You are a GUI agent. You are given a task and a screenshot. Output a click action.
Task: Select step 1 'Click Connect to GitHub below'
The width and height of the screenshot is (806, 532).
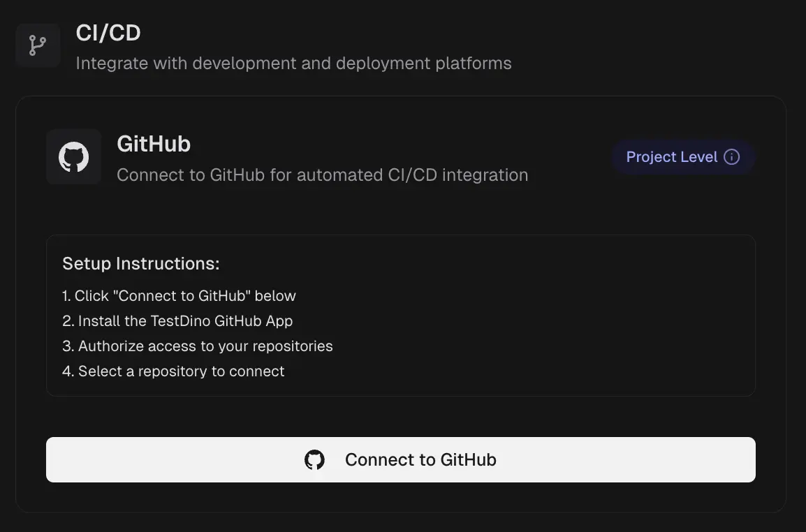(x=179, y=296)
